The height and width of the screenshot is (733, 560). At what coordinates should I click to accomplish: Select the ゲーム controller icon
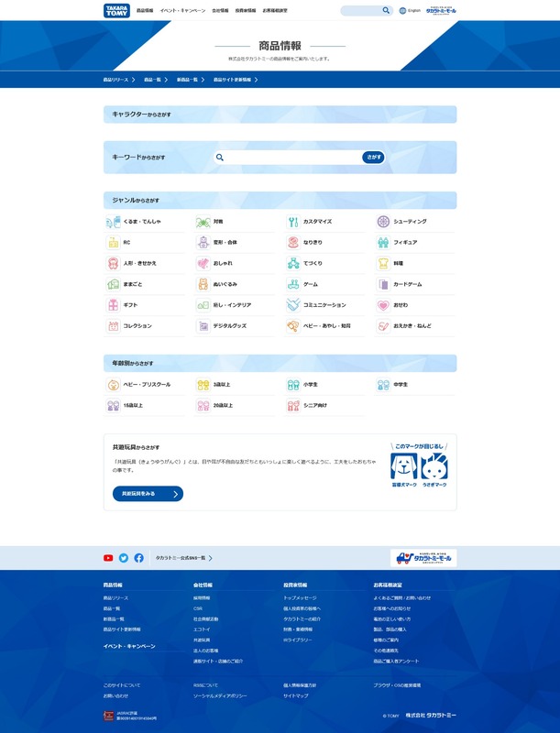tap(293, 284)
